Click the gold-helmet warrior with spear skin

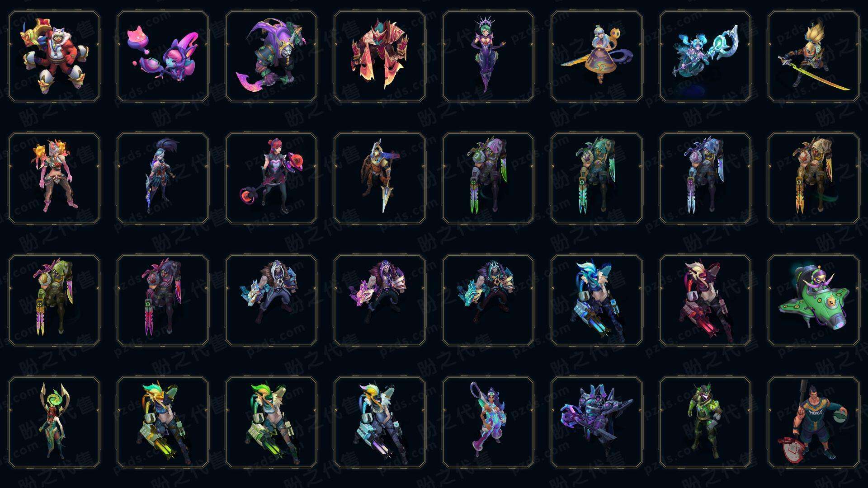coord(380,178)
